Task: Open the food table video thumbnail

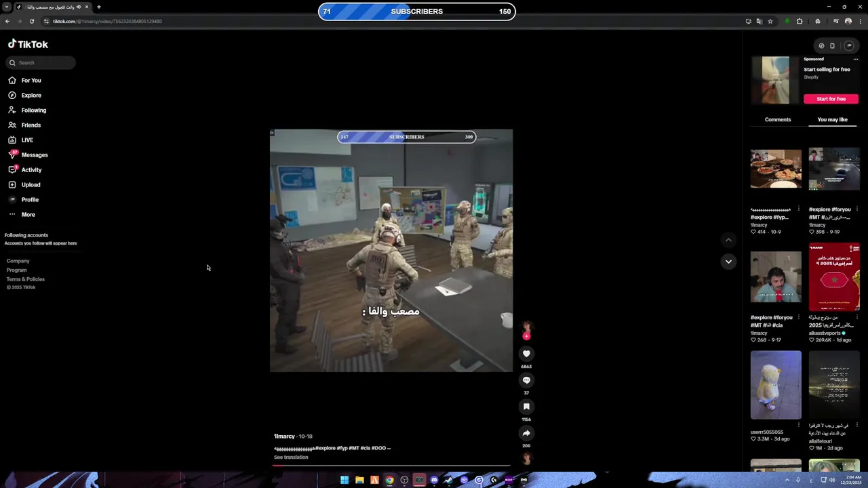Action: [x=776, y=168]
